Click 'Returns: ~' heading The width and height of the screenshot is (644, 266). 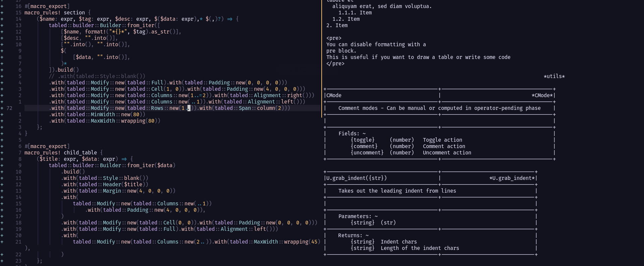354,236
